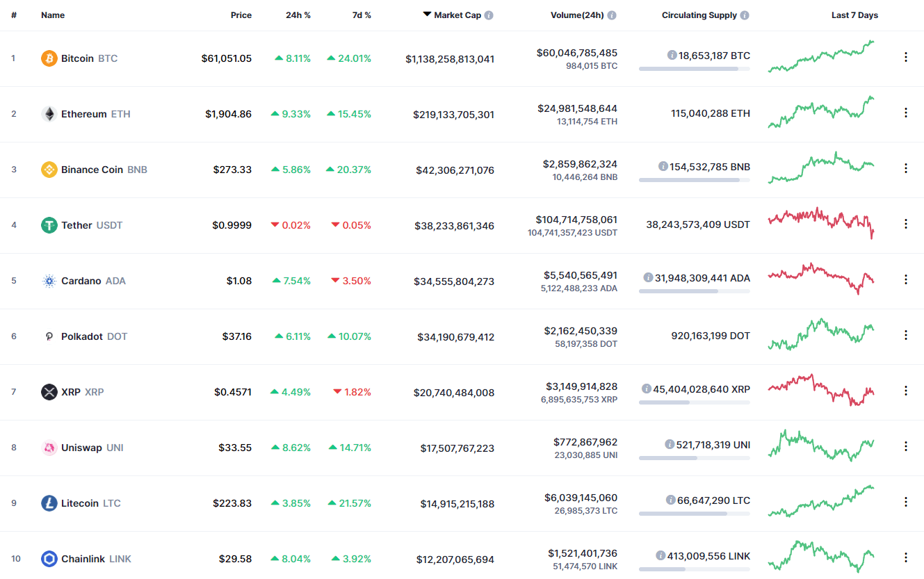Click the Uniswap pink unicorn icon
The image size is (924, 579).
(x=49, y=448)
